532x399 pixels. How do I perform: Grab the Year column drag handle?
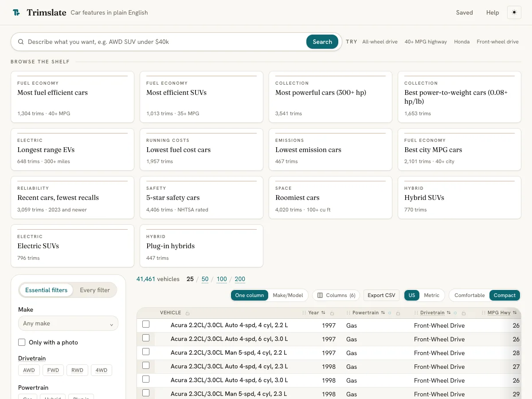tap(304, 313)
